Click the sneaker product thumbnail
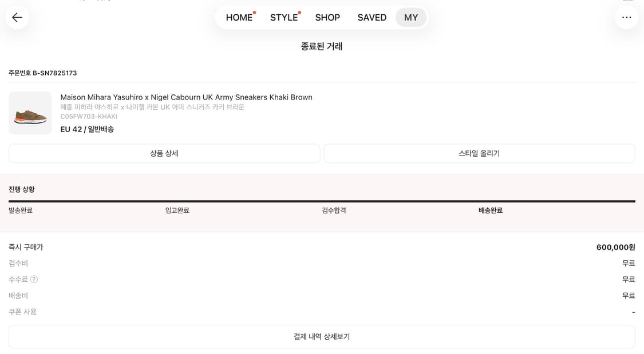 click(30, 113)
